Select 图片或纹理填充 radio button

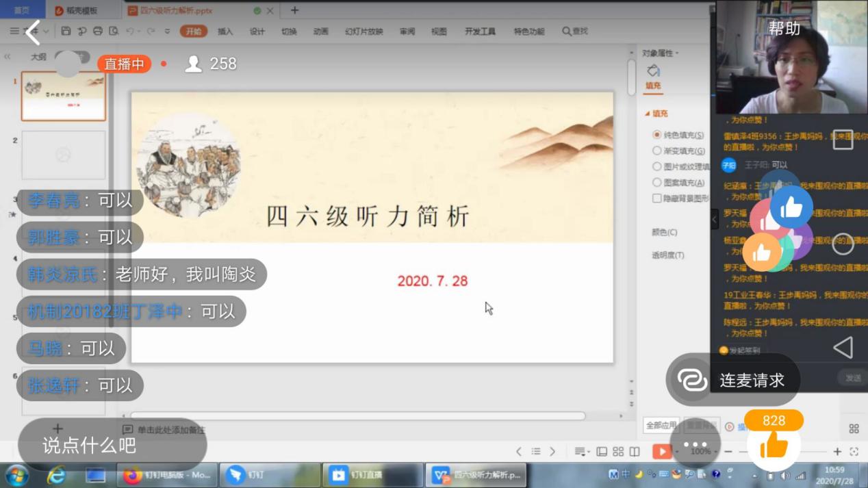click(656, 166)
